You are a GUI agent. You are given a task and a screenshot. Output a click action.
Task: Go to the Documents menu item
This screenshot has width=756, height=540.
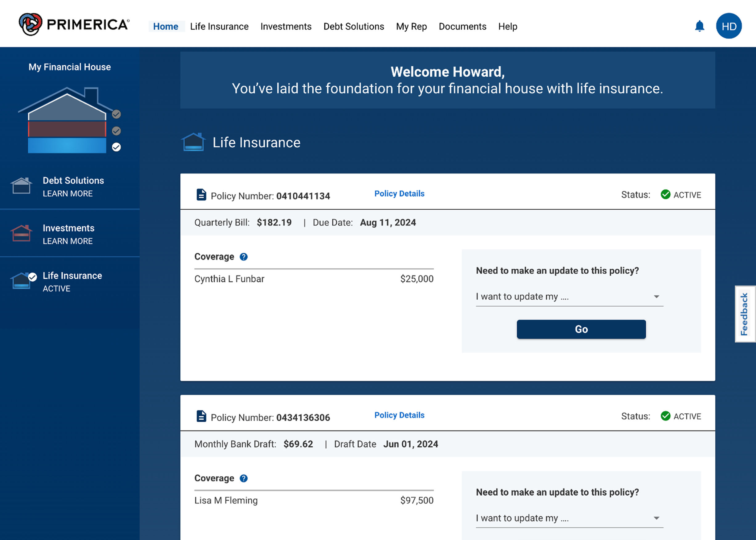click(462, 27)
